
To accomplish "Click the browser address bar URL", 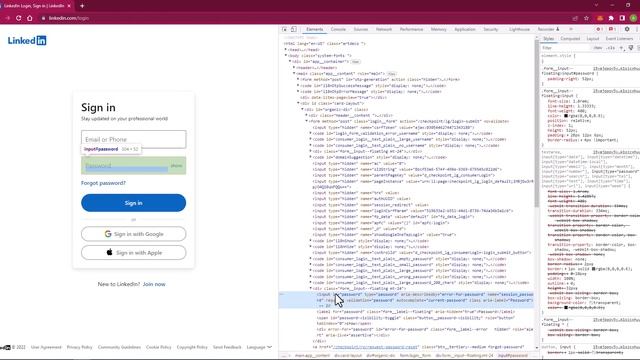I will [x=69, y=18].
